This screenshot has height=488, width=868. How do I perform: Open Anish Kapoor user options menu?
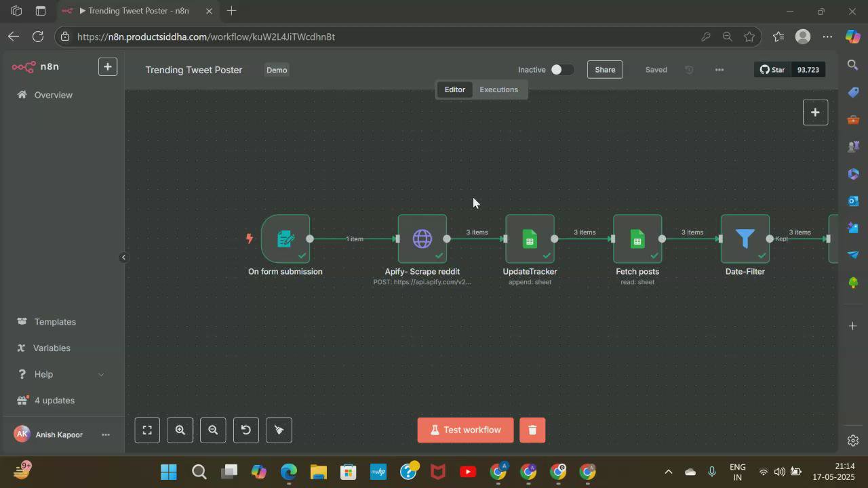click(106, 434)
